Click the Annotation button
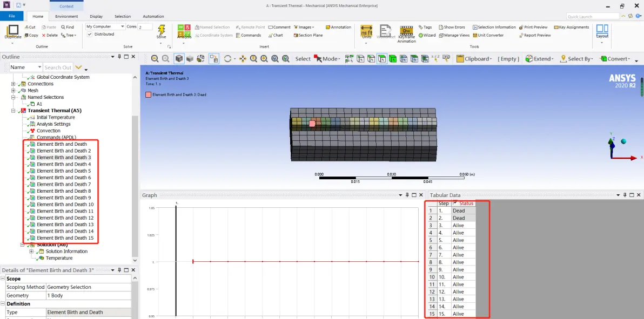644x319 pixels. [338, 27]
